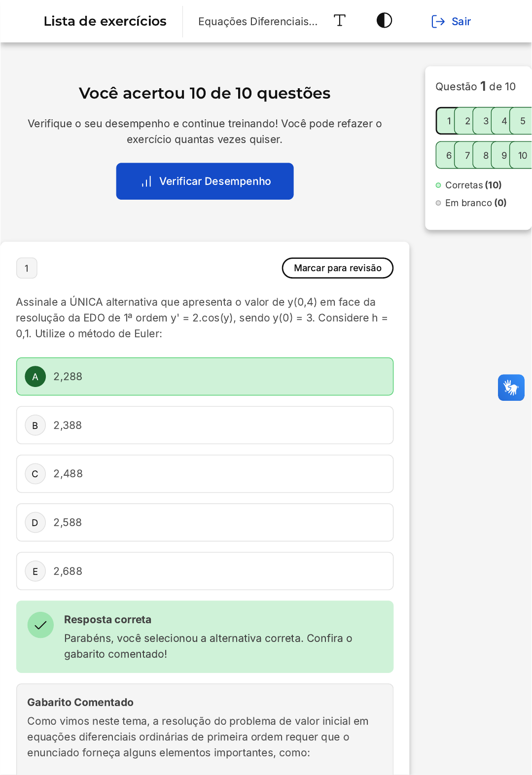The image size is (532, 775).
Task: Select alternative A with value 2,288
Action: 205,377
